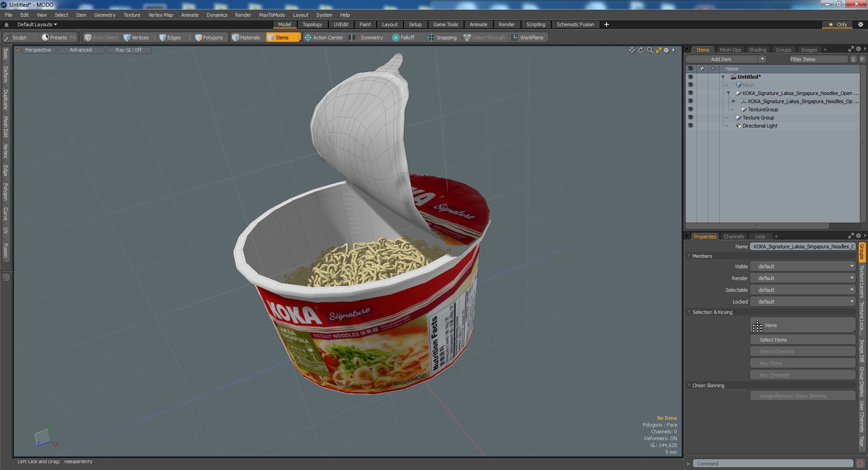Image resolution: width=868 pixels, height=470 pixels.
Task: Click the F button next to Filter Items
Action: [x=862, y=59]
